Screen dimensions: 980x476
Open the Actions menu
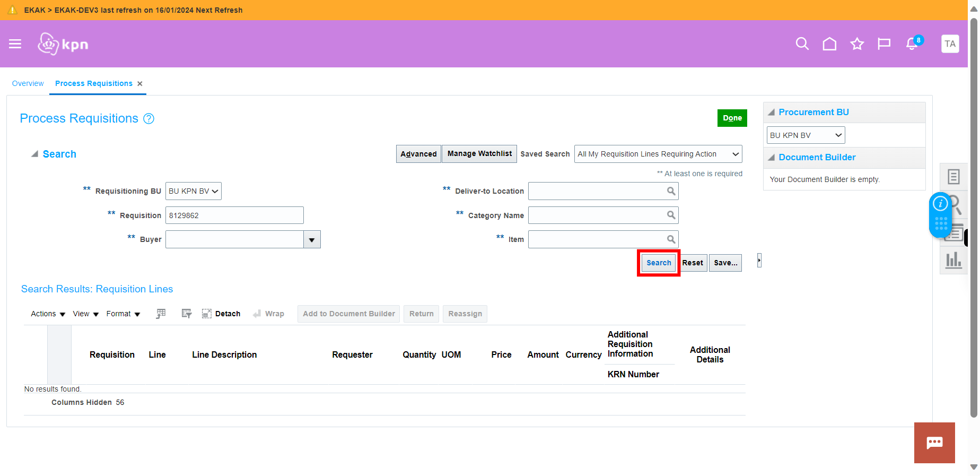[x=48, y=314]
